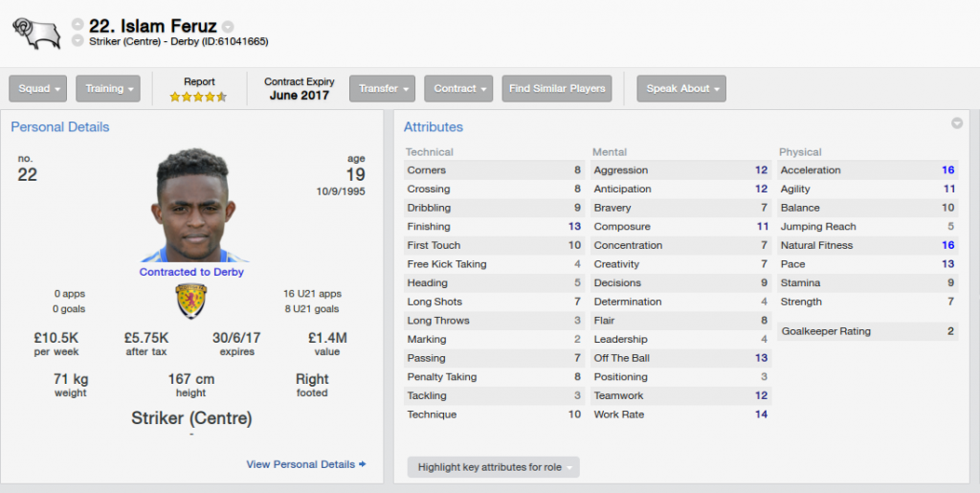This screenshot has width=980, height=493.
Task: Open the arrow menu beside Islam Feruz's name
Action: [228, 27]
